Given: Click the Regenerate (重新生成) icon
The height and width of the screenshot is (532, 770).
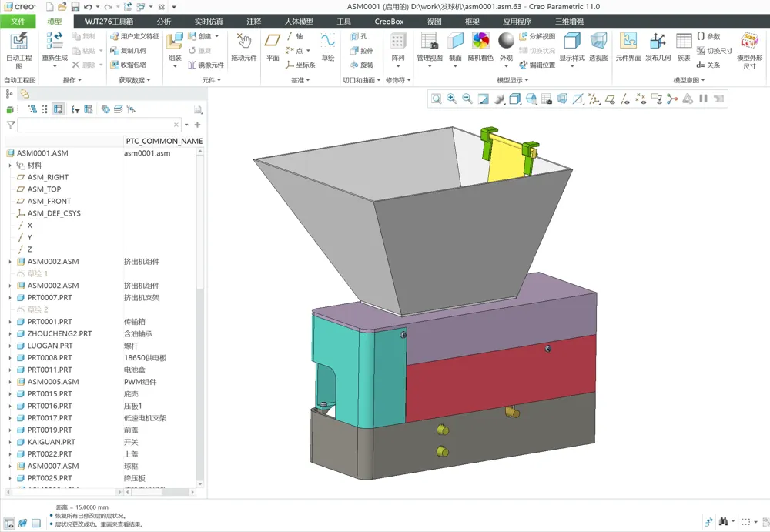Looking at the screenshot, I should [55, 41].
